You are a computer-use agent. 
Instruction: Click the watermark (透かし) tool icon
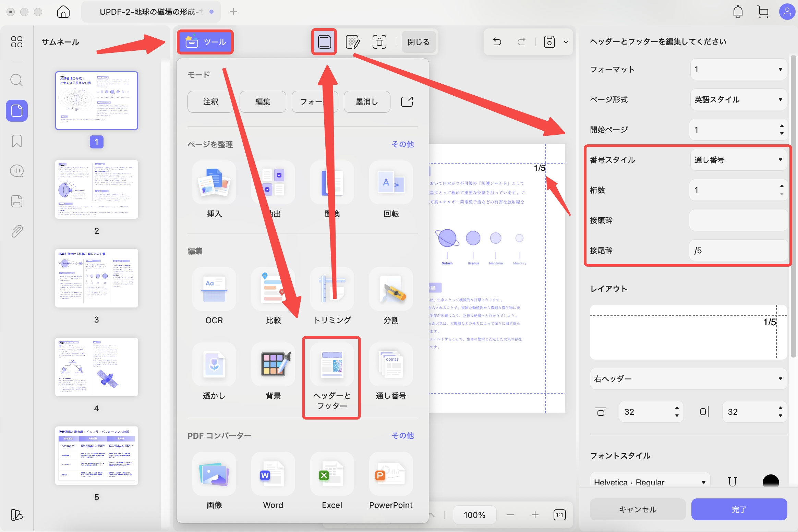[x=214, y=365]
